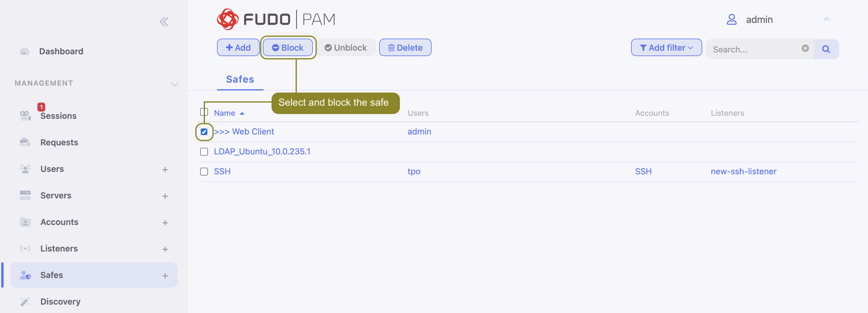
Task: Uncheck the Web Client safe checkbox
Action: pos(204,131)
